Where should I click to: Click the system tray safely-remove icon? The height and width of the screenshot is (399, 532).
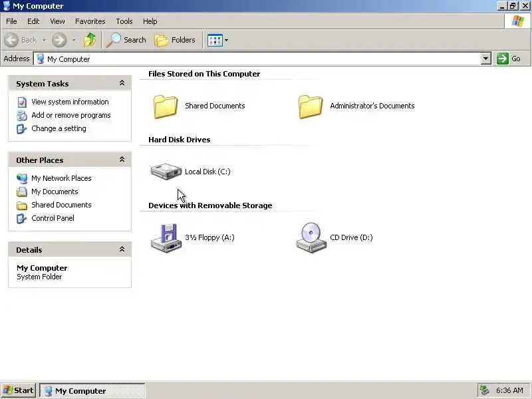[x=484, y=390]
